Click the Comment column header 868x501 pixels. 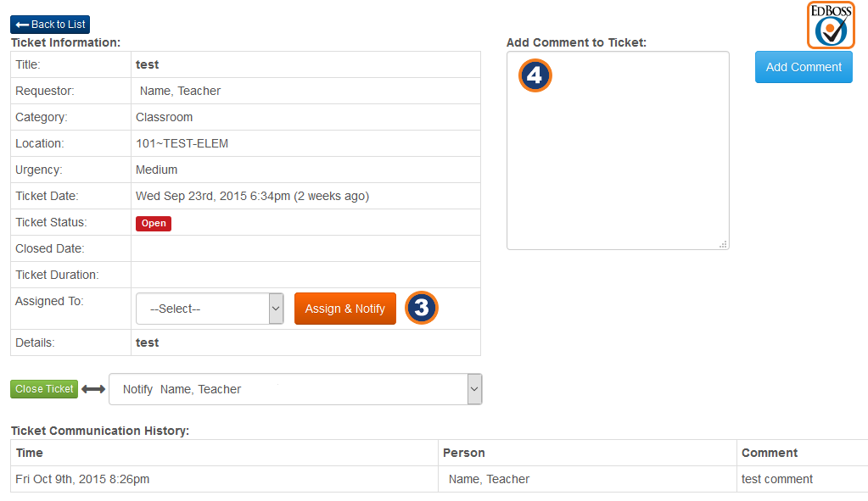(770, 453)
